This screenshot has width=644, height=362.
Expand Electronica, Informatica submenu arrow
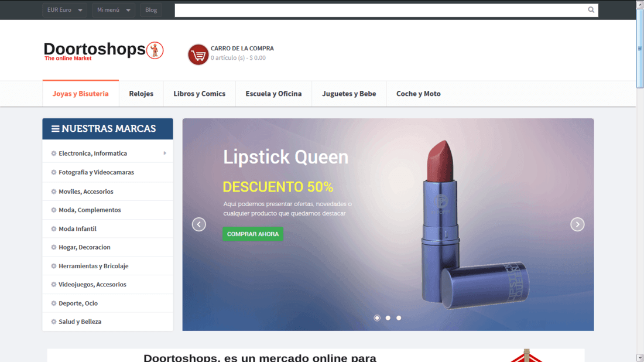coord(165,153)
